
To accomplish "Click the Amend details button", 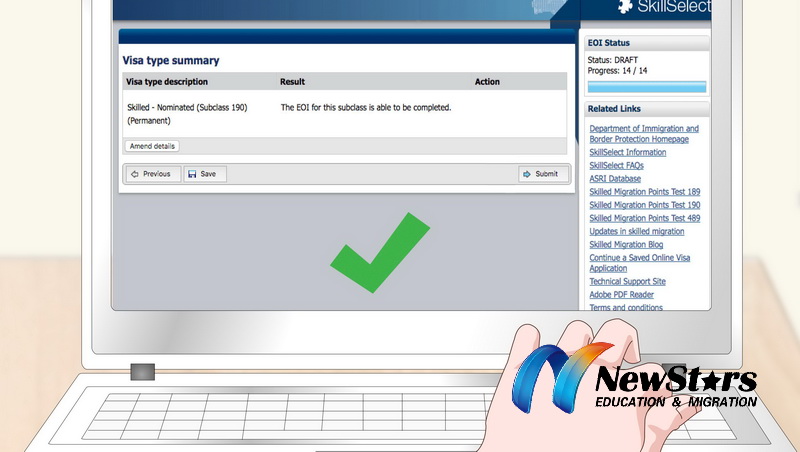I will tap(152, 146).
